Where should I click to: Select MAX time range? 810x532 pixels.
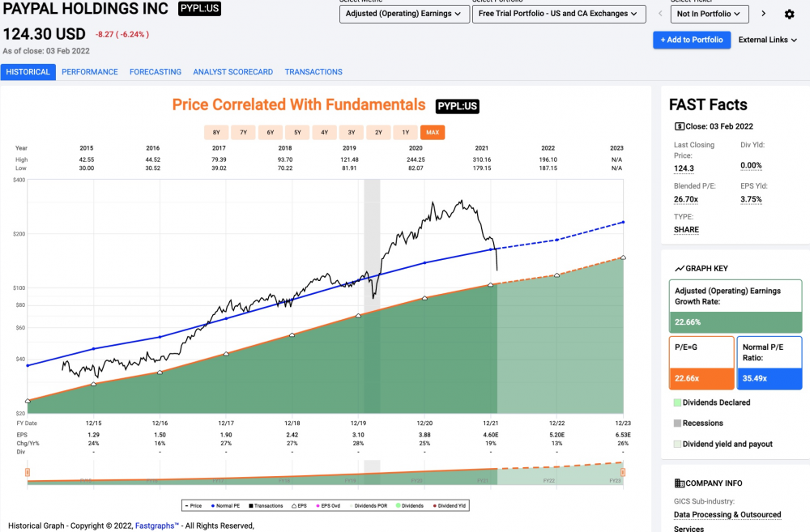[x=433, y=132]
